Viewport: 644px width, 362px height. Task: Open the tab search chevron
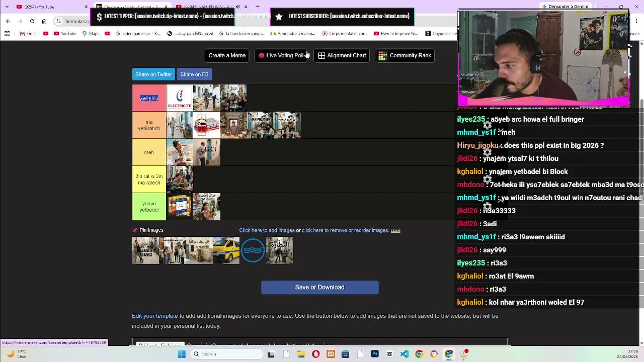coord(7,7)
